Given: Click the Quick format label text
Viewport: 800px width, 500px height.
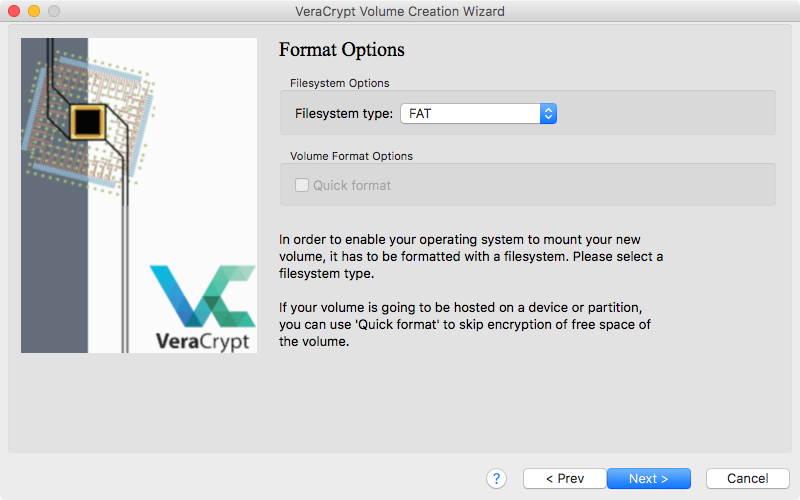Looking at the screenshot, I should point(352,185).
